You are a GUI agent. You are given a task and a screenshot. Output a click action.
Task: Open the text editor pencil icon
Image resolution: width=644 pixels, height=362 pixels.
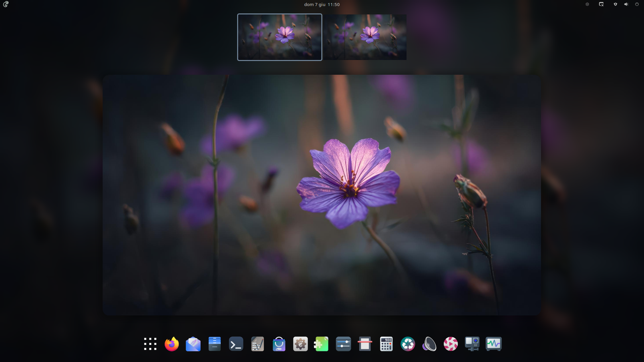[258, 344]
